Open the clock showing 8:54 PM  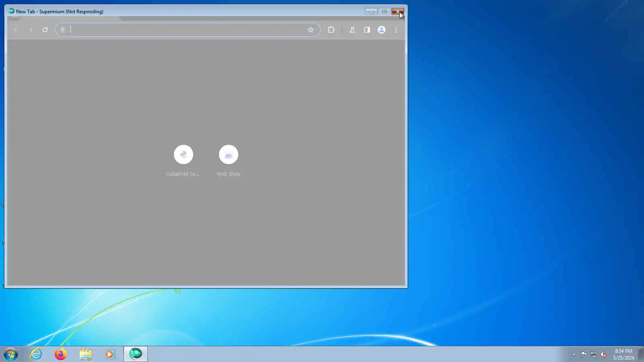pyautogui.click(x=623, y=354)
